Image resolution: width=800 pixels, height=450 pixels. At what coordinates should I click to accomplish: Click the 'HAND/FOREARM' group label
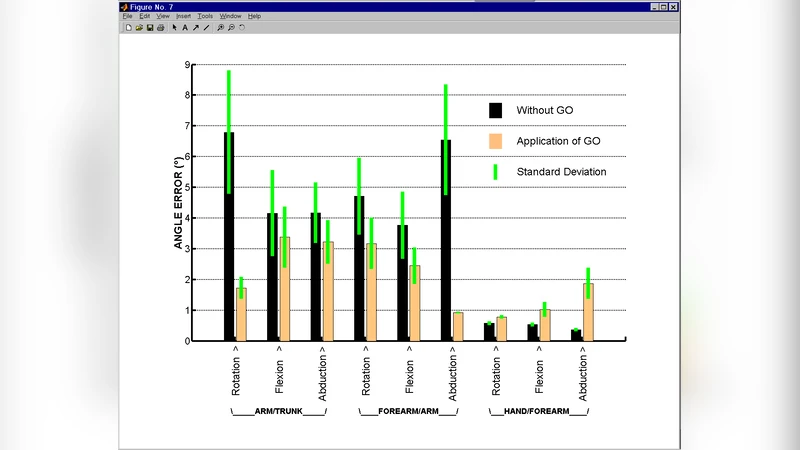click(536, 411)
